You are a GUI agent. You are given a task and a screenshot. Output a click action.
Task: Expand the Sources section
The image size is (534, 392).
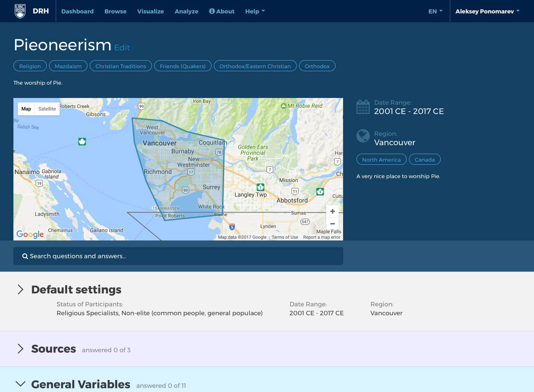(x=20, y=349)
